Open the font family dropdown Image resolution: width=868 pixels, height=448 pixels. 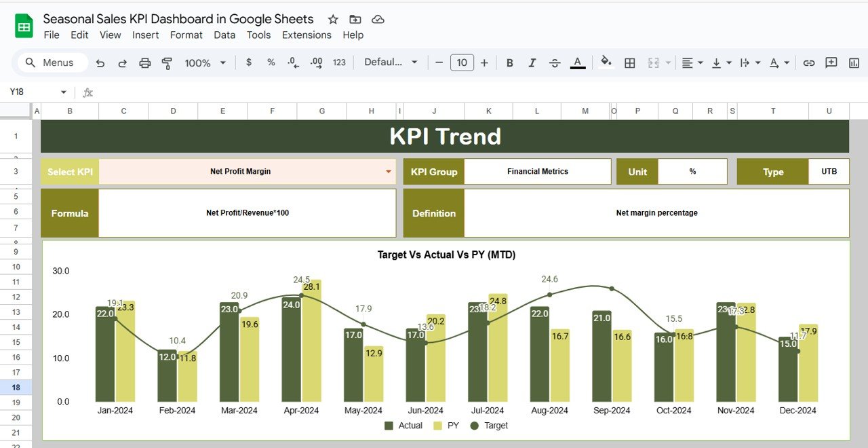(x=391, y=62)
